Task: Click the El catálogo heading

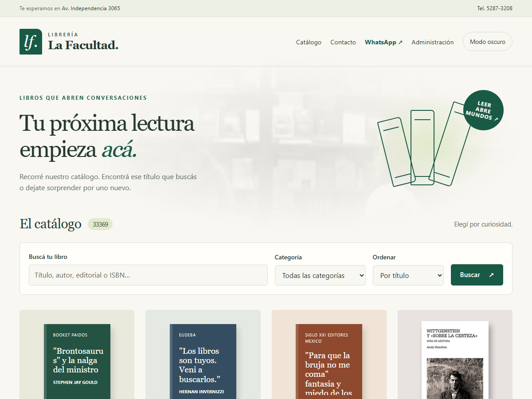Action: point(51,224)
